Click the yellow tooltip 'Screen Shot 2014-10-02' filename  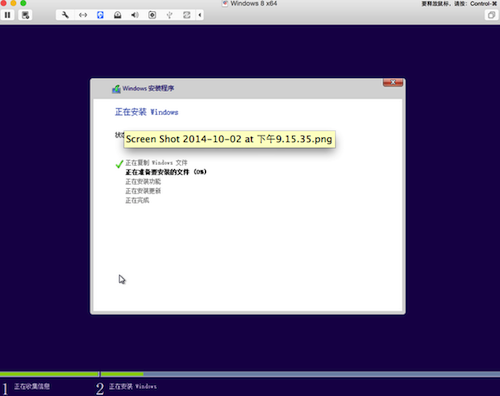pos(229,139)
